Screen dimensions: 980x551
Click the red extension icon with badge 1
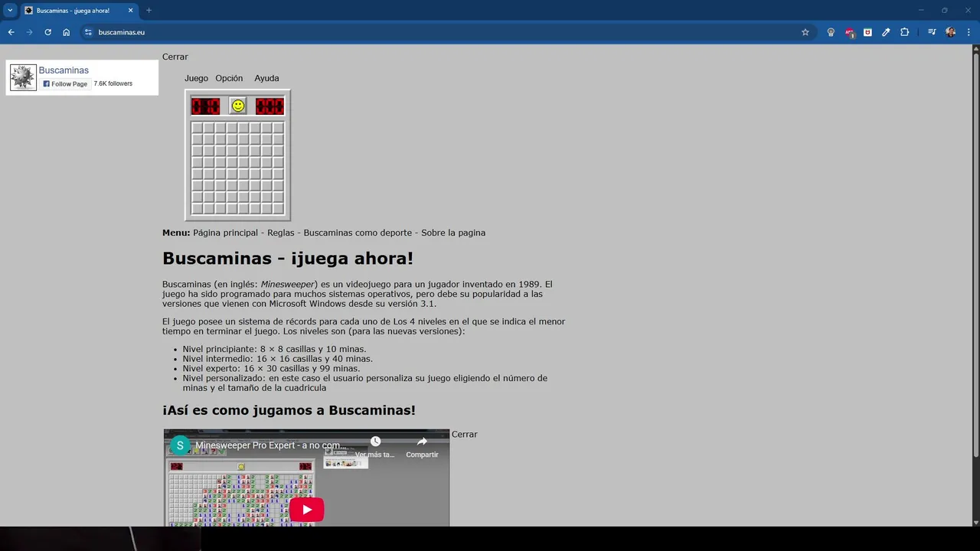coord(849,32)
